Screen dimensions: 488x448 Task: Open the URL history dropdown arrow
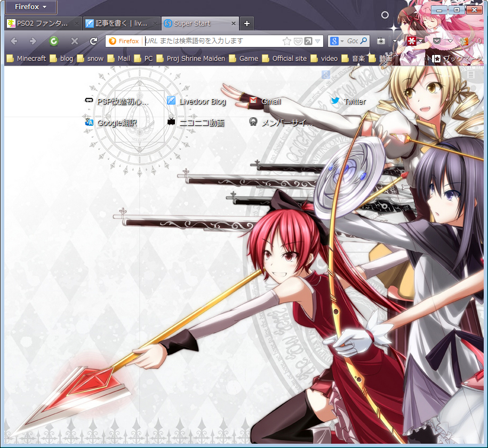[318, 41]
